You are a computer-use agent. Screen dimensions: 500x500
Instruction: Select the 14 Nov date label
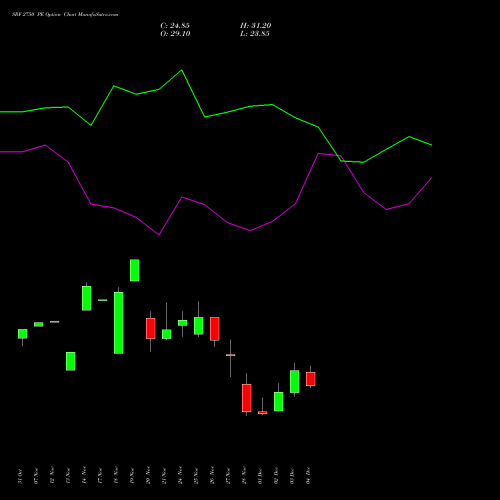pos(84,475)
